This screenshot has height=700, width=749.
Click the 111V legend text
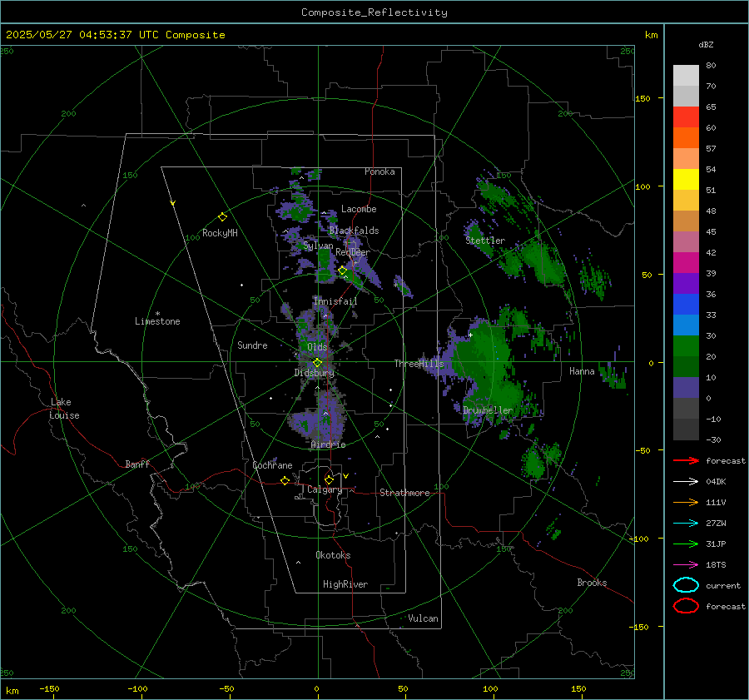[x=716, y=502]
